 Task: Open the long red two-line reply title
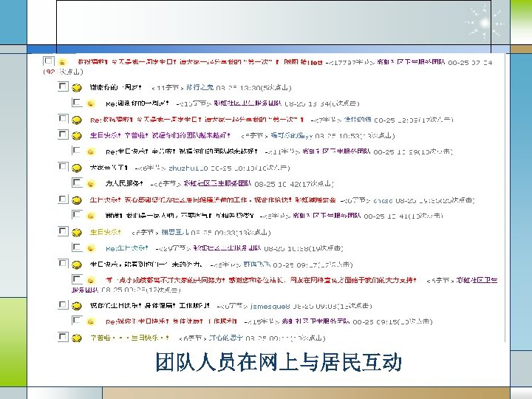(x=261, y=280)
